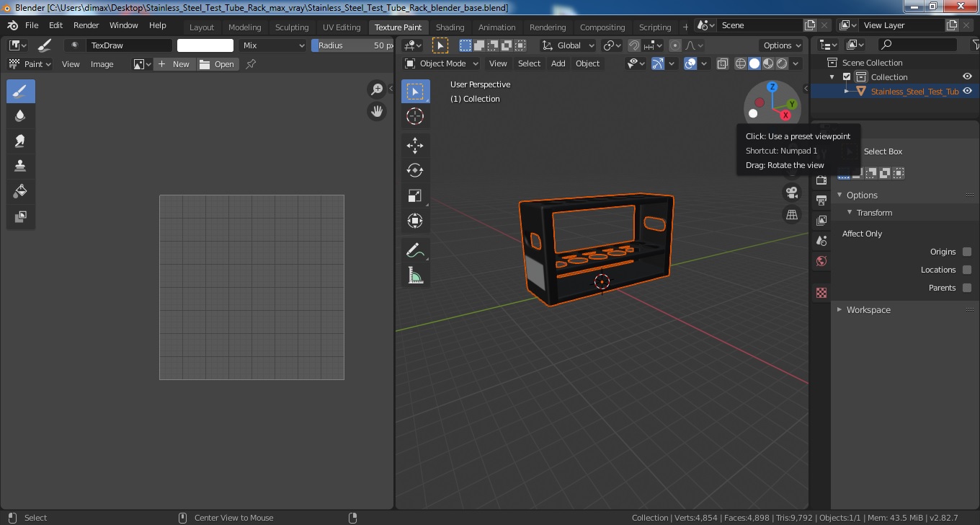Select the Fill bucket tool
The width and height of the screenshot is (980, 525).
[21, 192]
